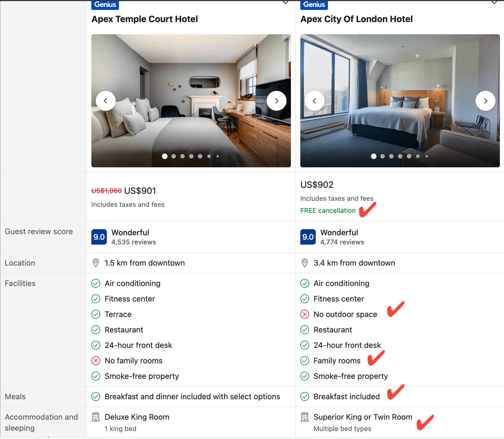Click the 9.0 score badge for Temple Court
Viewport: 504px width, 439px height.
coord(99,237)
